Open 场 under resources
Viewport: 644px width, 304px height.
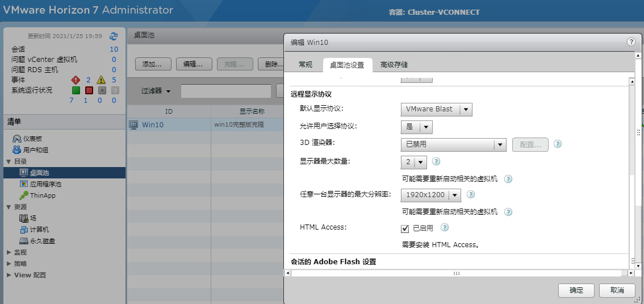[28, 218]
